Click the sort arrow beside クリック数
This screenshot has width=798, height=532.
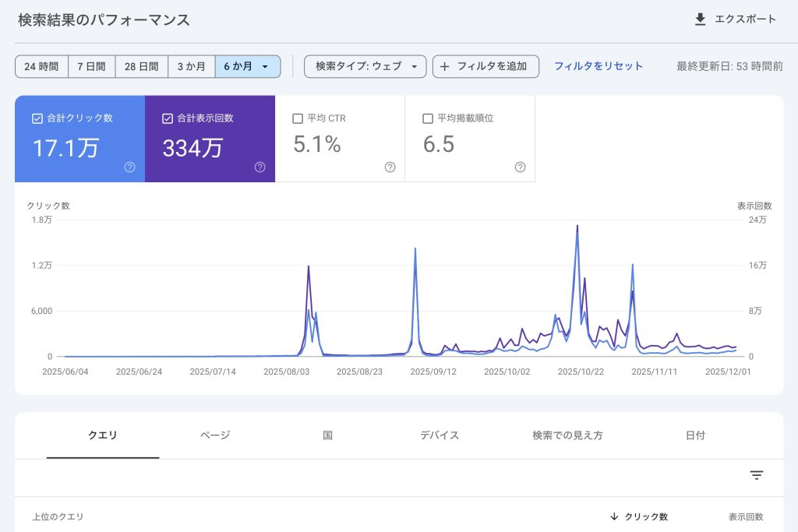[x=614, y=516]
